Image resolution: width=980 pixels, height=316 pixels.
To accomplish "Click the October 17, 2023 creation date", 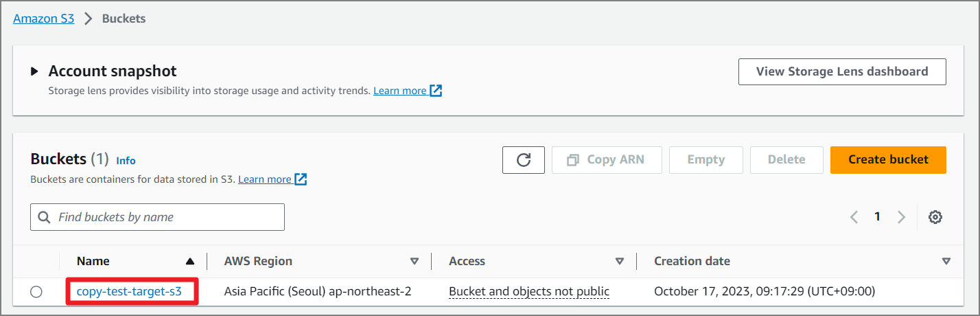I will point(765,291).
